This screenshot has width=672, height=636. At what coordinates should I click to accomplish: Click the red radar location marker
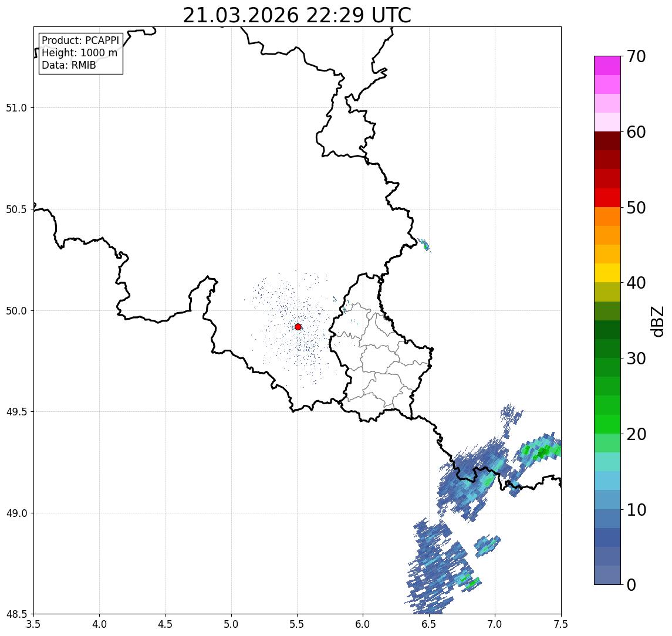coord(298,327)
